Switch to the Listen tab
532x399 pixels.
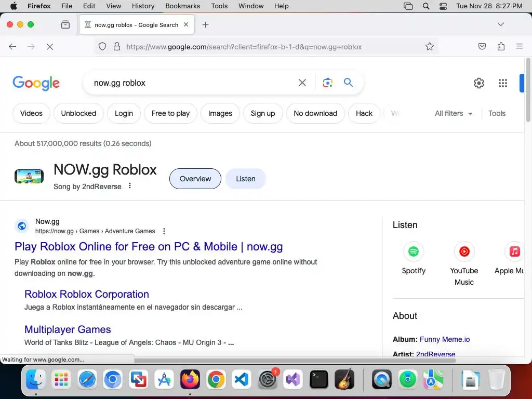tap(246, 179)
